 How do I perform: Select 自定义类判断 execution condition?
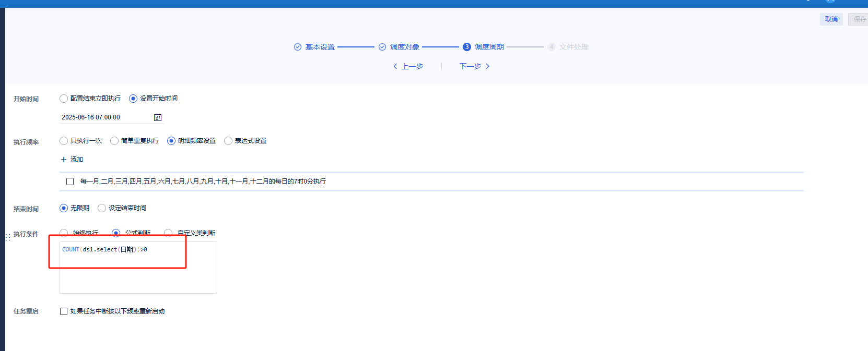168,233
